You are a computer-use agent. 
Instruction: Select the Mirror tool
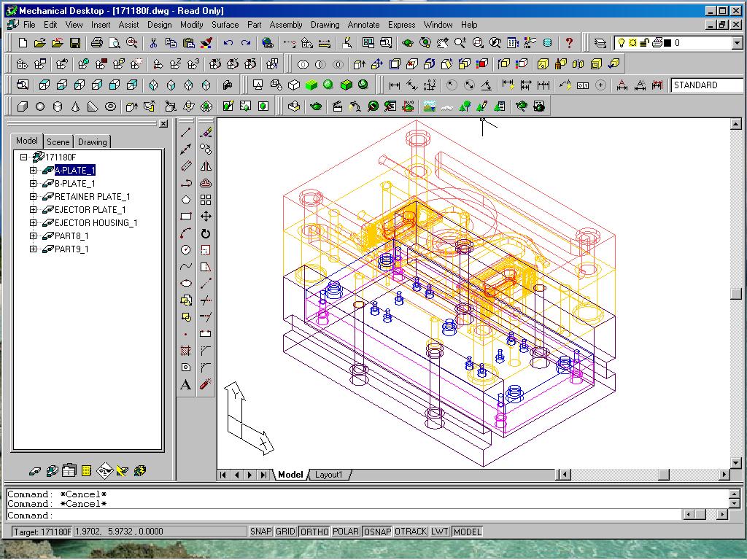point(206,166)
